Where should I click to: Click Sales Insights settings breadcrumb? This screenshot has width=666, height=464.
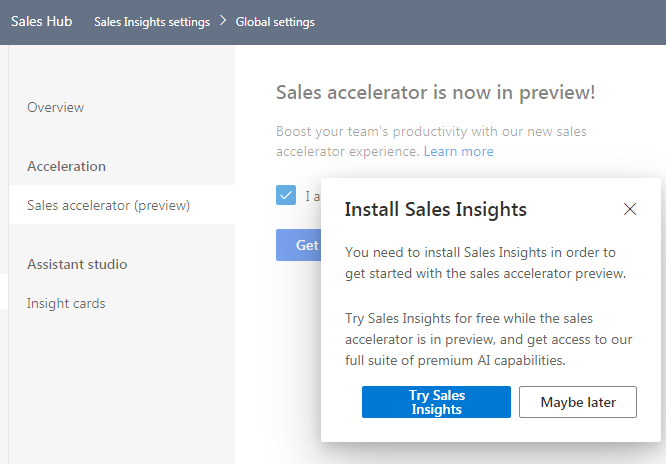[152, 22]
